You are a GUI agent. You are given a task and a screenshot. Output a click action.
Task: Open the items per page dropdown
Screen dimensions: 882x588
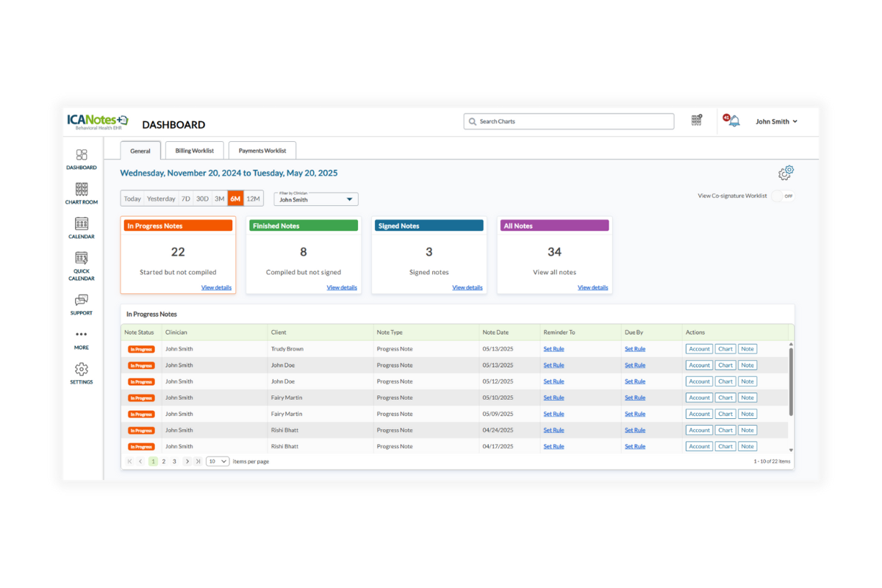tap(218, 462)
